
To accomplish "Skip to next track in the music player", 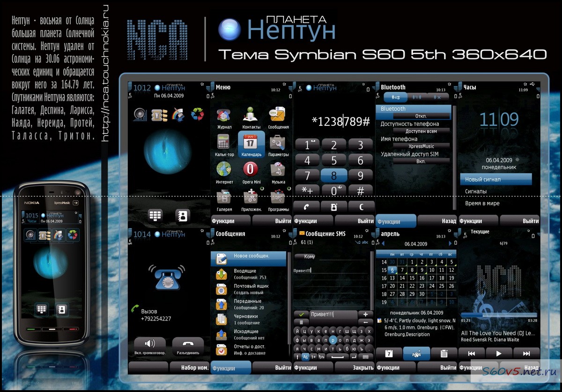I will pyautogui.click(x=526, y=354).
